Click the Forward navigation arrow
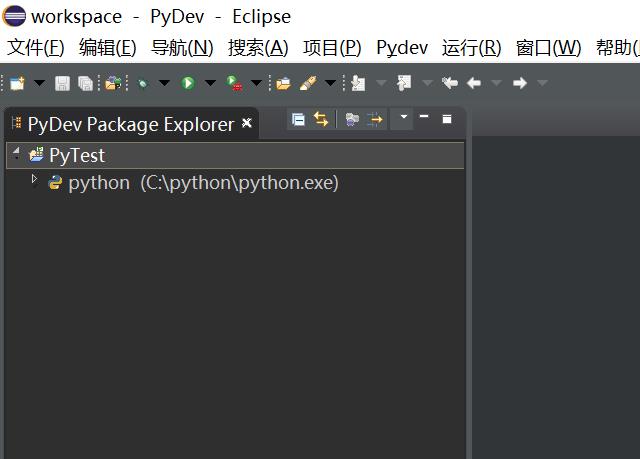Screen dimensions: 640x459 click(520, 83)
